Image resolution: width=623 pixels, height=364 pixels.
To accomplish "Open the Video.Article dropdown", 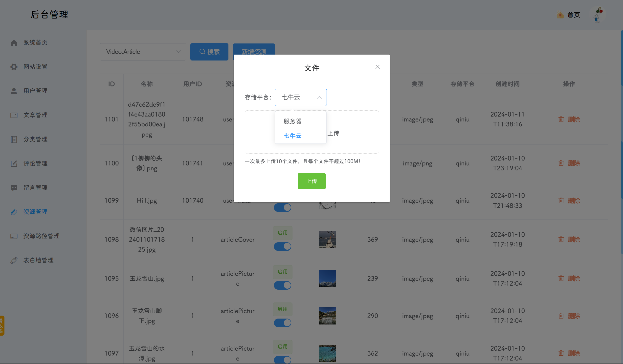I will [x=143, y=52].
